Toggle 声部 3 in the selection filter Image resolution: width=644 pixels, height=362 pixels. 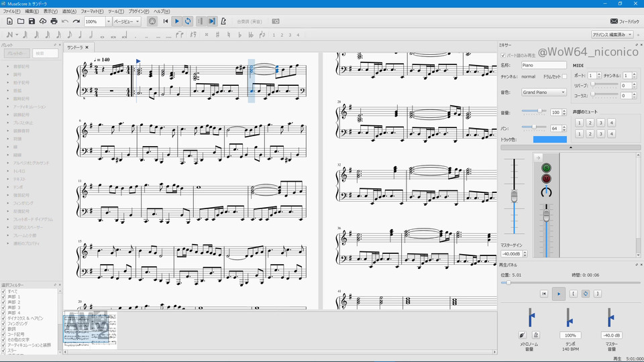click(3, 308)
